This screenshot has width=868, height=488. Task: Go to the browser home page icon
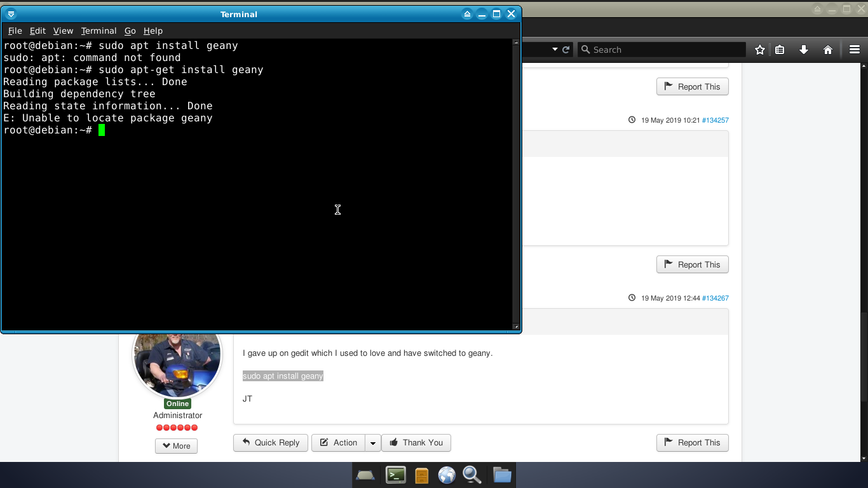tap(828, 50)
